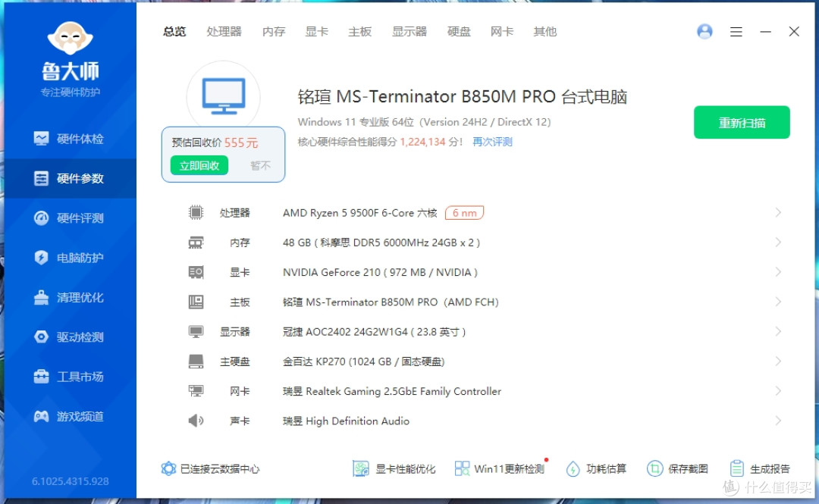Open 工具市场 sidebar item
The width and height of the screenshot is (819, 504).
coord(69,377)
